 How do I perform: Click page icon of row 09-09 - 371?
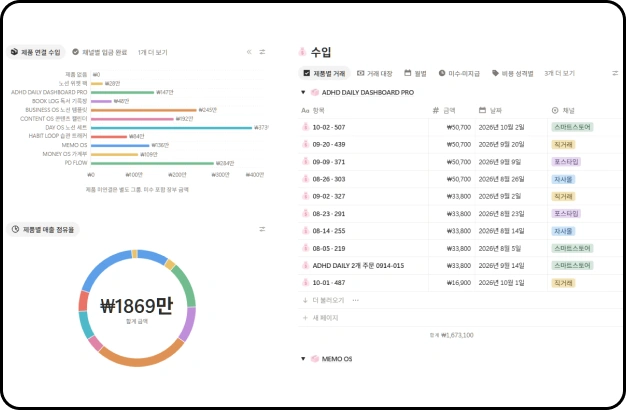[x=305, y=162]
